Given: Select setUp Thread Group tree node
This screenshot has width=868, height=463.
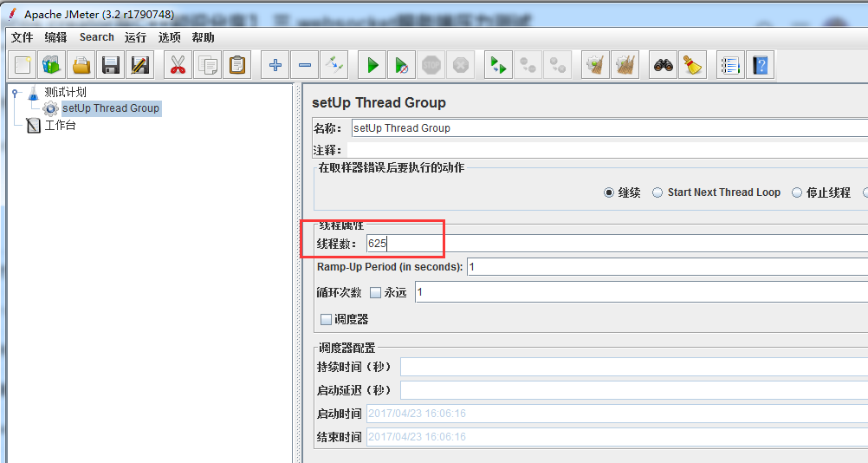Looking at the screenshot, I should tap(111, 108).
